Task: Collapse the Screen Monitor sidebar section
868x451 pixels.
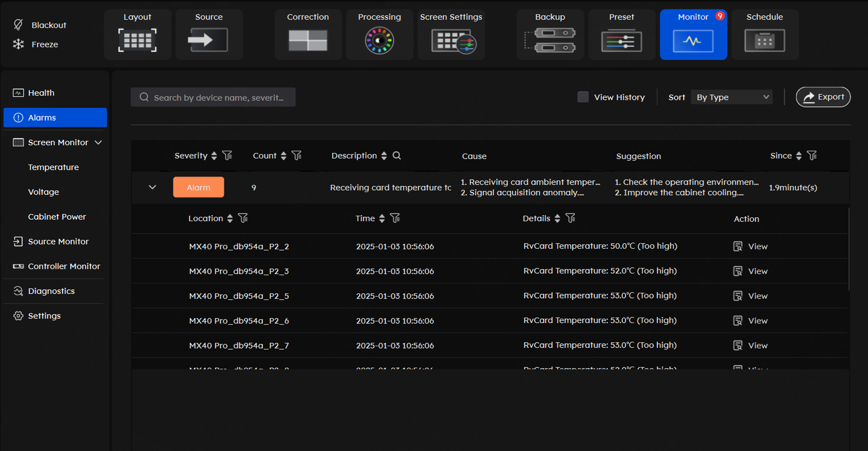Action: 98,142
